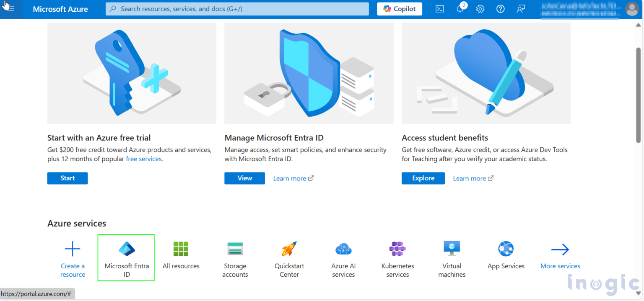Launch the Quickstart Center
The image size is (644, 301).
(289, 248)
